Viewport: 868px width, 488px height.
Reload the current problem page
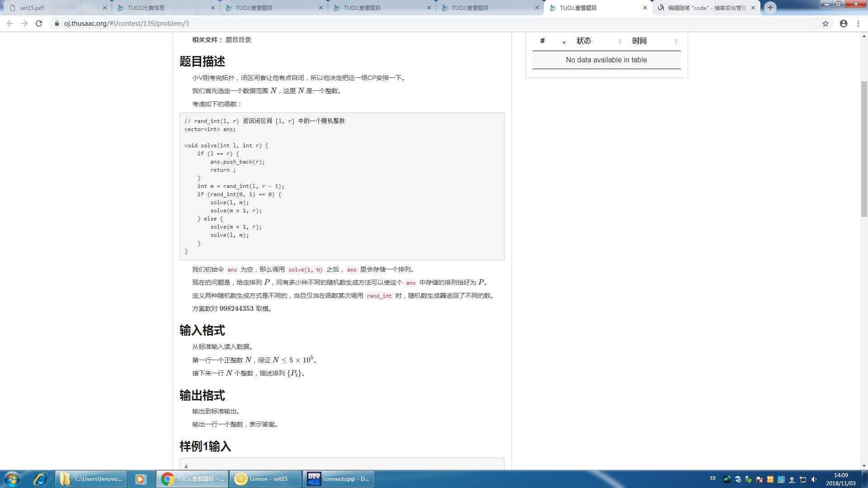(39, 23)
